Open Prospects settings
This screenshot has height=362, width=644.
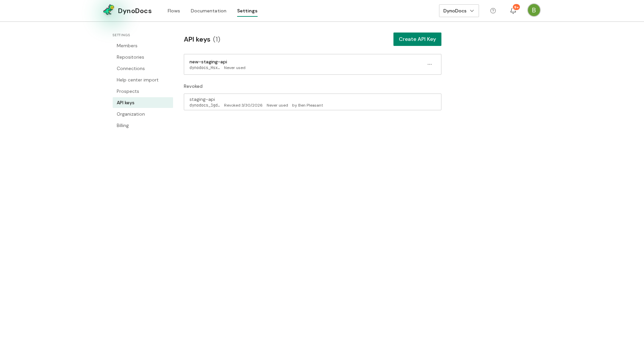pos(143,91)
